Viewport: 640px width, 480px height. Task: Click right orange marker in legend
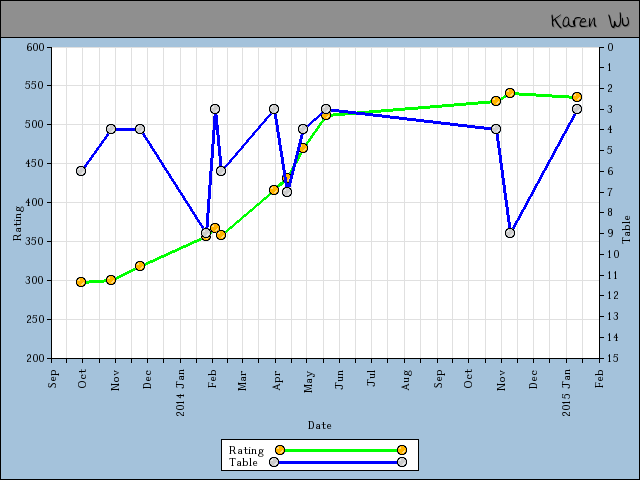pos(402,450)
